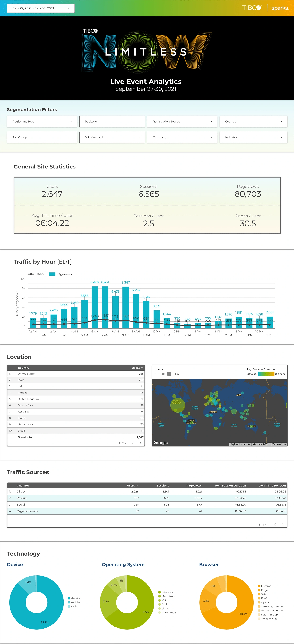Sort Traffic Sources by Users column
The height and width of the screenshot is (644, 294).
(132, 485)
